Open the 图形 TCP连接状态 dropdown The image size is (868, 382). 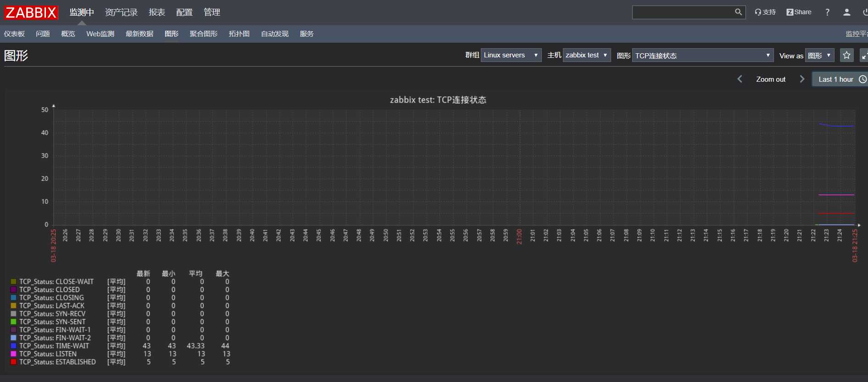(703, 56)
